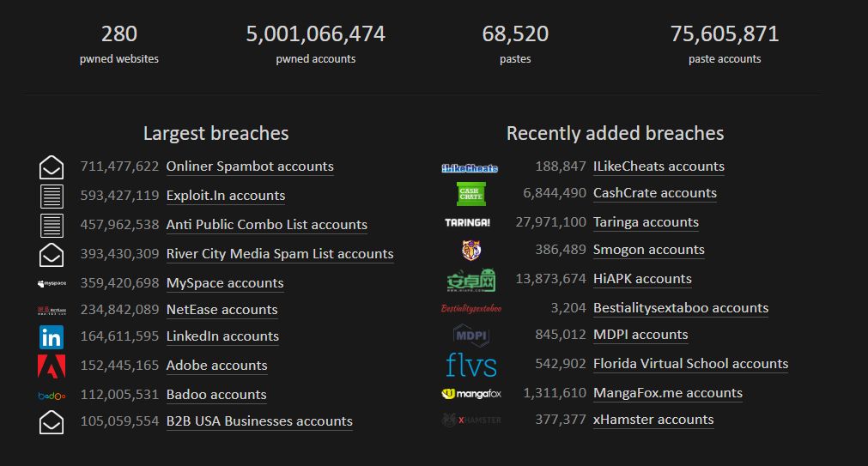Open Florida Virtual School accounts link
Screen dimensions: 868x466
pyautogui.click(x=690, y=364)
